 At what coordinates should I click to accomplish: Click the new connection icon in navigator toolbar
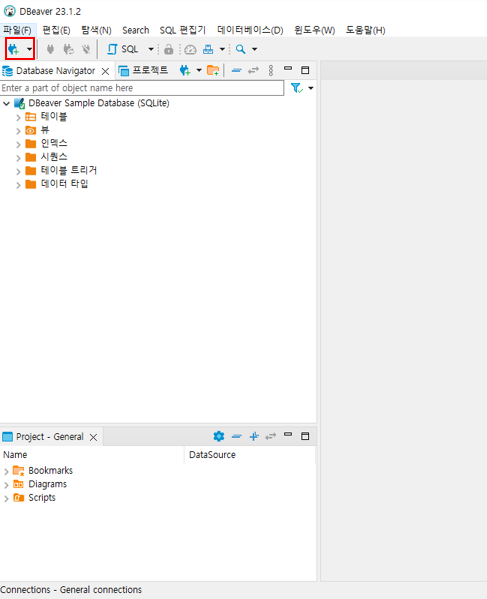pos(185,70)
